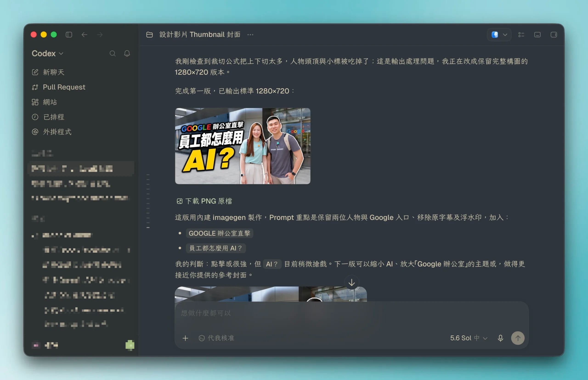Viewport: 588px width, 380px height.
Task: Toggle 代我核准 auto-approve option
Action: pos(216,338)
